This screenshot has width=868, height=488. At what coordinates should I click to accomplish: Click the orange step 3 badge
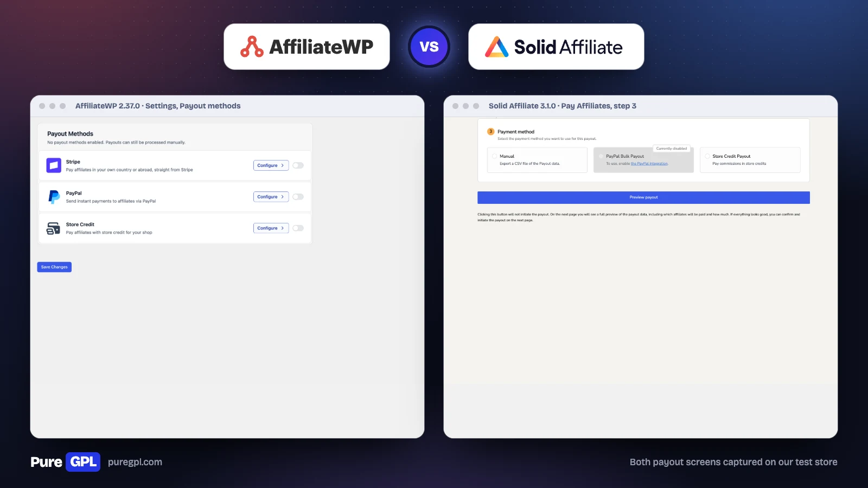click(490, 132)
